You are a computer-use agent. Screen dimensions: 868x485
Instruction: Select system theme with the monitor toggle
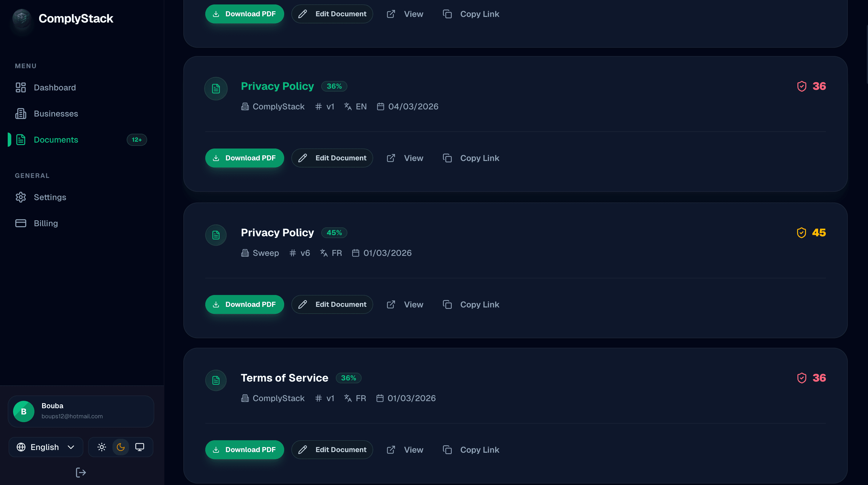click(x=140, y=447)
